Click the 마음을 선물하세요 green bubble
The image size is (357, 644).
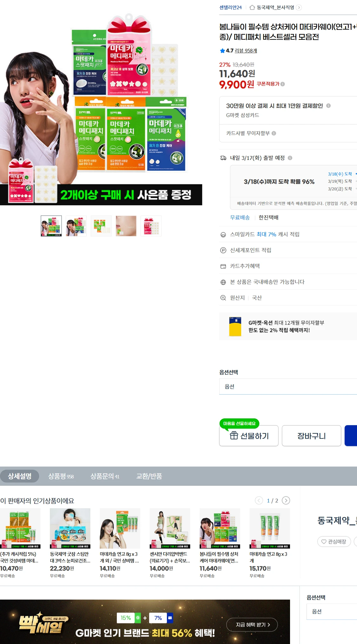239,424
